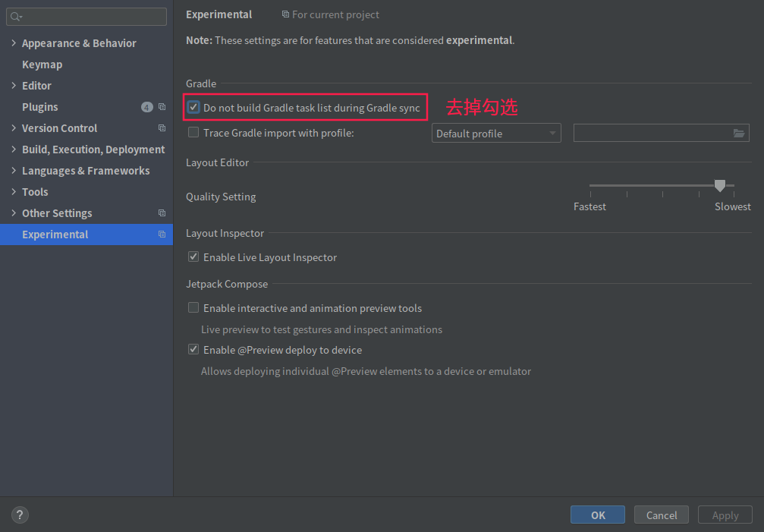Viewport: 764px width, 532px height.
Task: Click the Allows deploying individual @Preview text
Action: tap(366, 371)
